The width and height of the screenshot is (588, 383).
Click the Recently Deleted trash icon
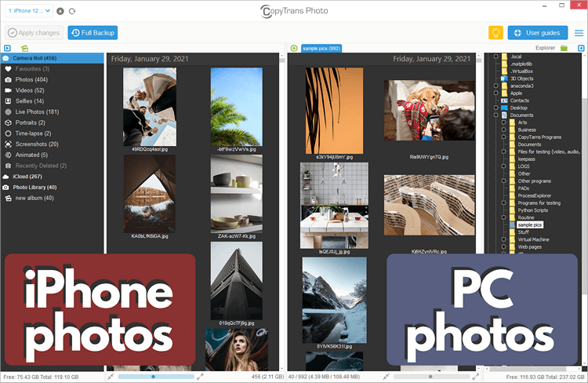tap(8, 166)
